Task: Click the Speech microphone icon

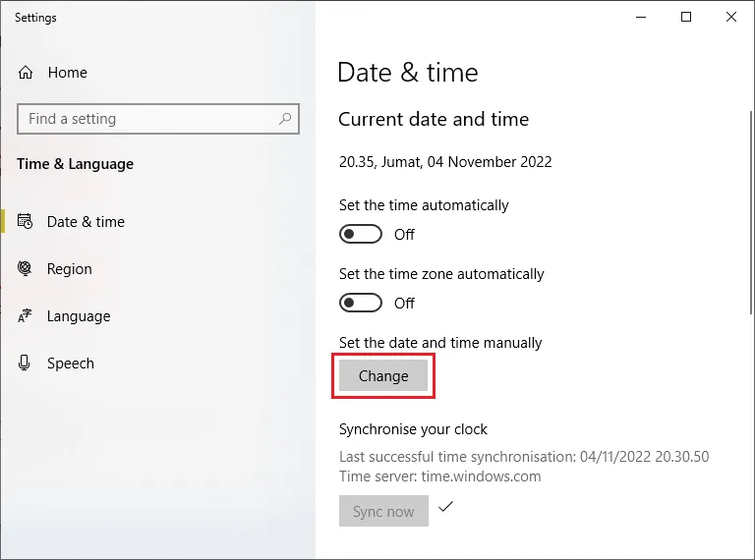Action: [x=24, y=363]
